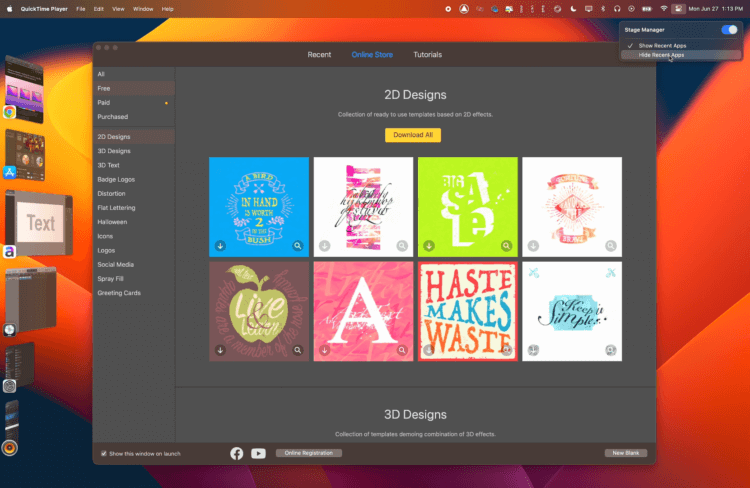Download the blue 'Bird in Hand' template
750x488 pixels.
point(219,245)
